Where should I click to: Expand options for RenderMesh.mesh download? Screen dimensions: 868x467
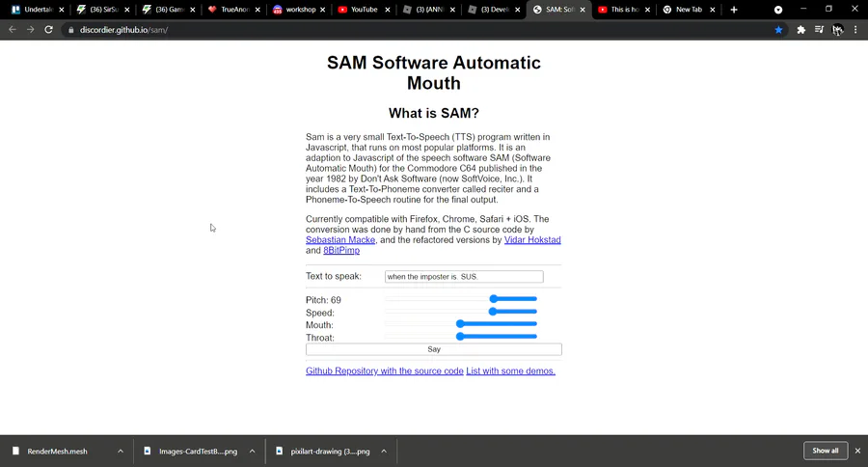(x=121, y=451)
